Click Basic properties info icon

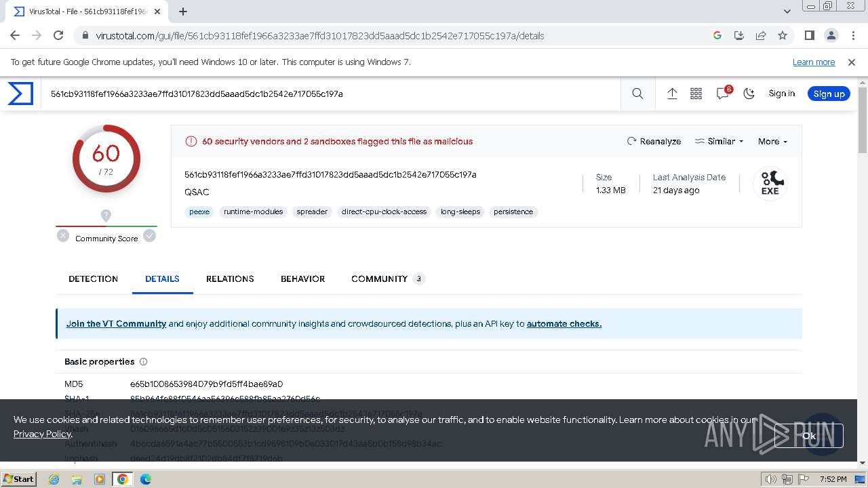pos(143,362)
